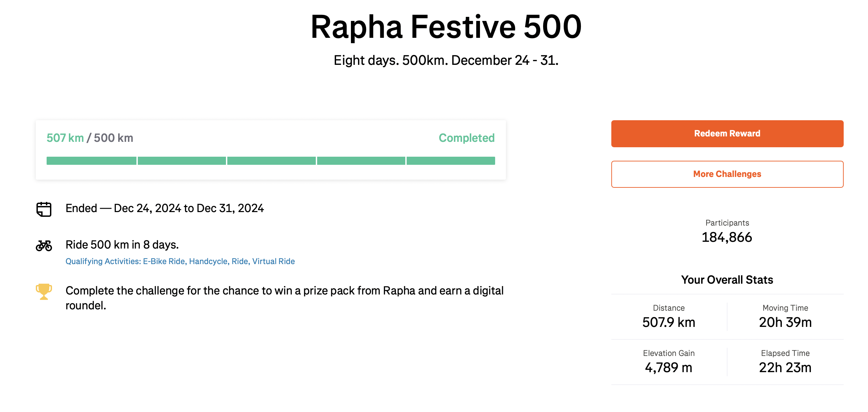868x412 pixels.
Task: Click the Elapsed Time stat 22h 23m
Action: (x=785, y=367)
